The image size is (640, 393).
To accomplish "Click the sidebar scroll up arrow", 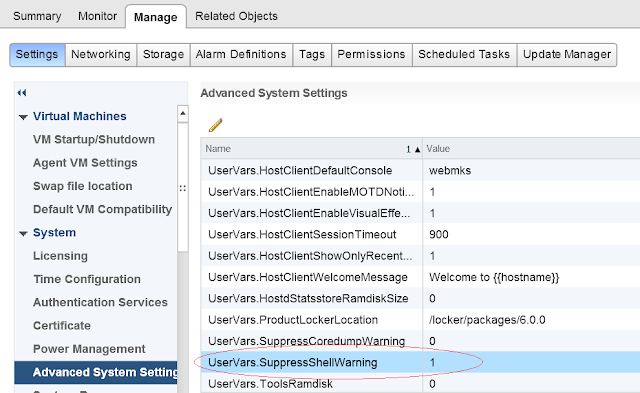I will [x=183, y=113].
